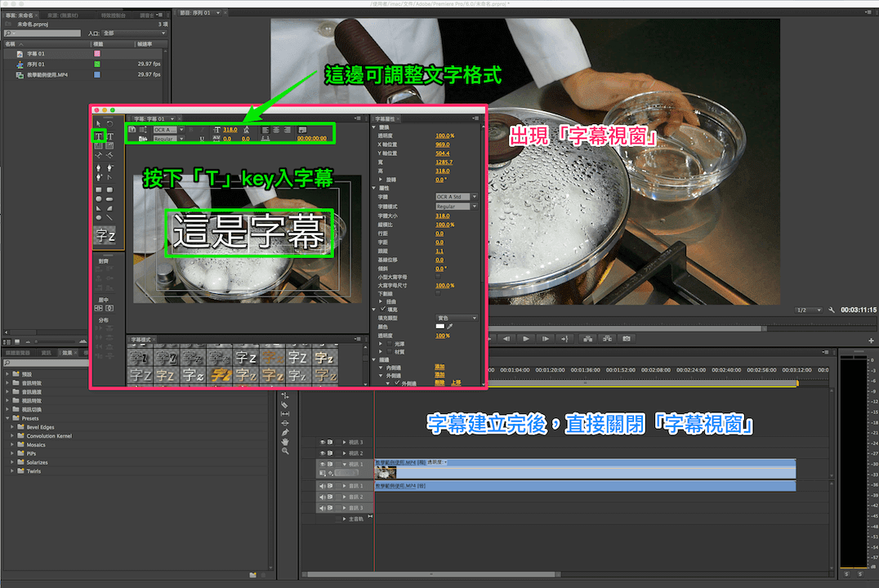Click pink label swatch for 字幕 01
Viewport: 879px width, 588px height.
(97, 54)
